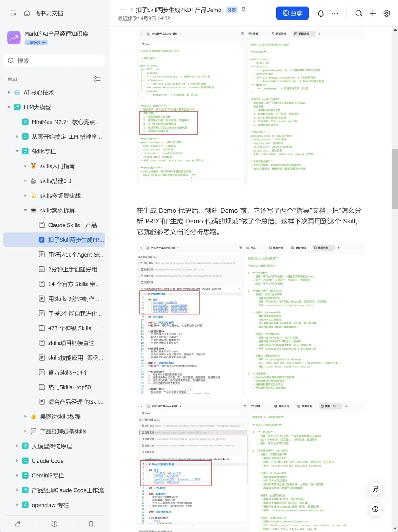Open search magnifier in header
This screenshot has width=398, height=532.
coord(359,13)
